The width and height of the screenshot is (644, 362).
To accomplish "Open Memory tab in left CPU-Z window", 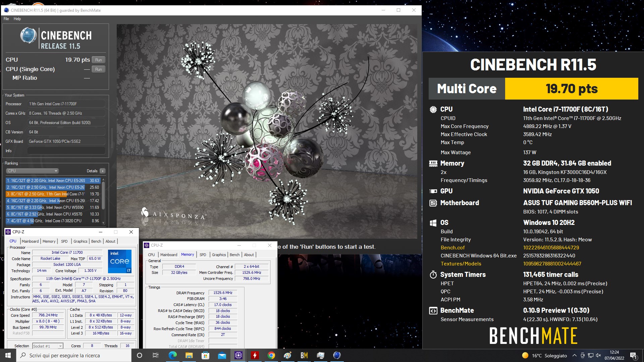I will 49,241.
